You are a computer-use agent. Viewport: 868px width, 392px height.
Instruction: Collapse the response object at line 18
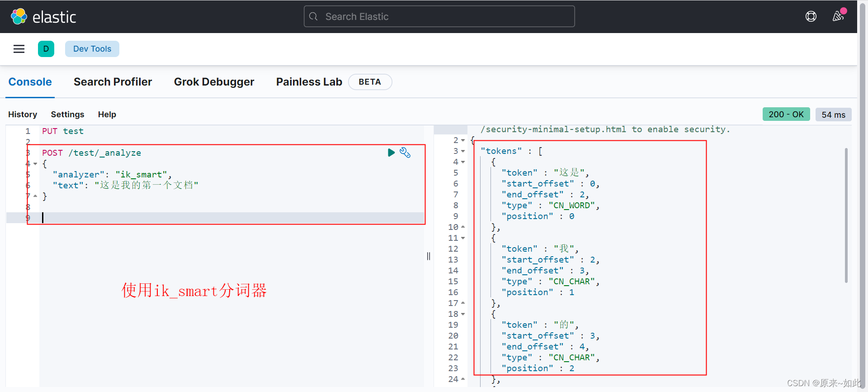(463, 314)
